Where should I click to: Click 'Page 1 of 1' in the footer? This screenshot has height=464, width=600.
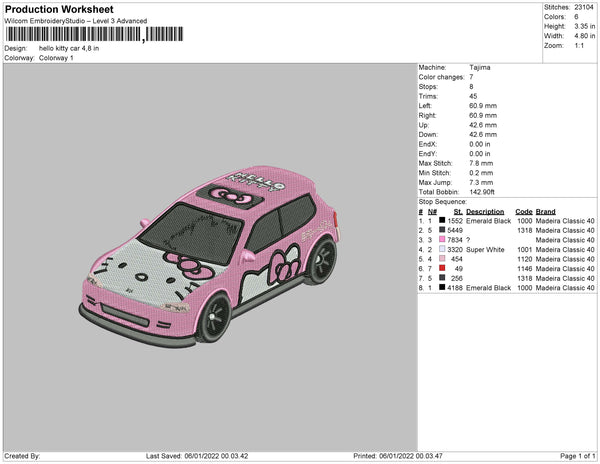tap(577, 456)
